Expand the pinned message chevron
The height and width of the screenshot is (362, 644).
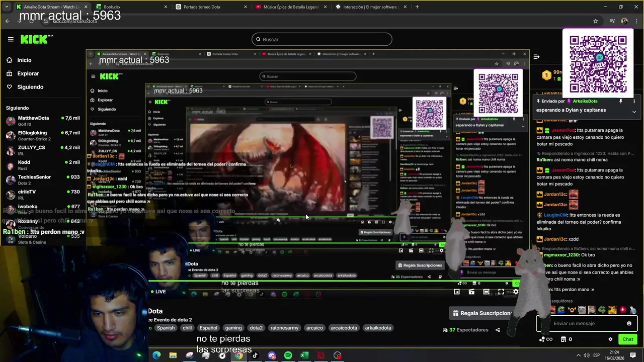point(634,112)
